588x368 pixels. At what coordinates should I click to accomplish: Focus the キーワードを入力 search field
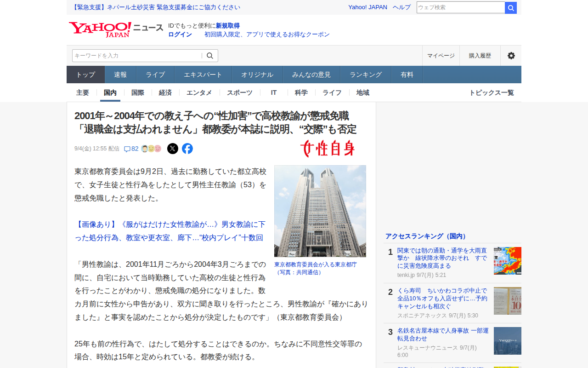tap(137, 56)
